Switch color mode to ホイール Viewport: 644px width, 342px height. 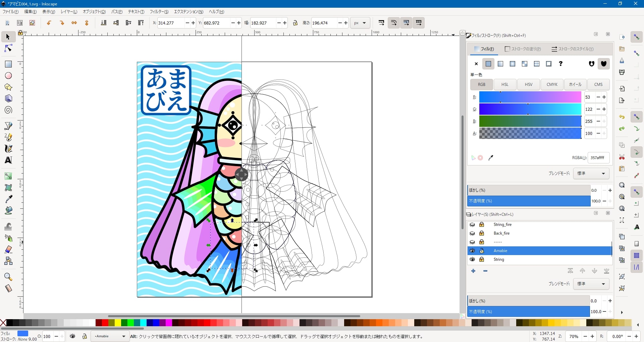(x=575, y=85)
